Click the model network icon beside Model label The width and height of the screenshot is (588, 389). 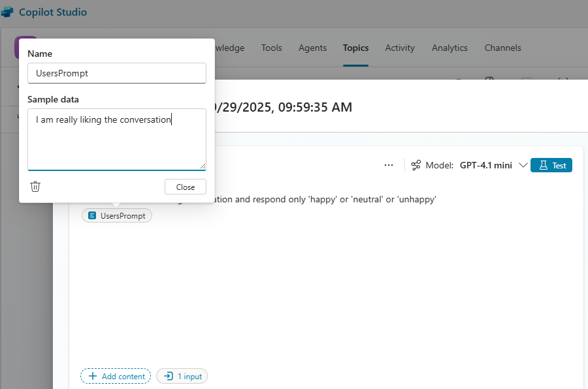pos(416,166)
